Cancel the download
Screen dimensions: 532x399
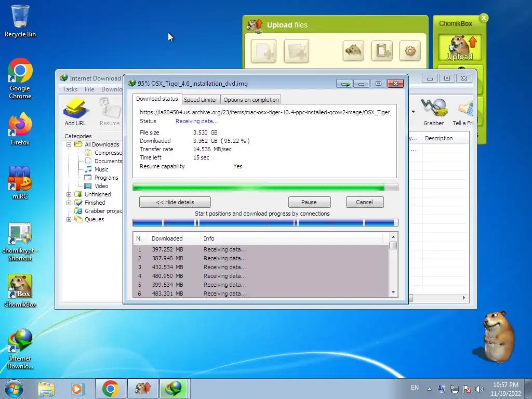pyautogui.click(x=364, y=202)
